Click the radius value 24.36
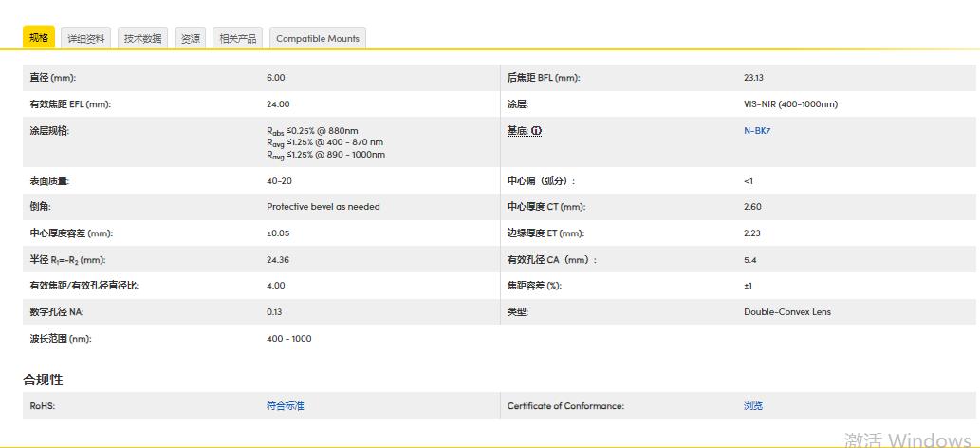The image size is (980, 448). (278, 259)
